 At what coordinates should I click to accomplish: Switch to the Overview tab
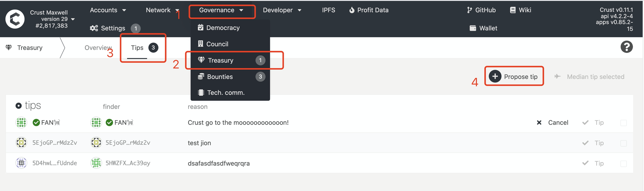click(98, 47)
